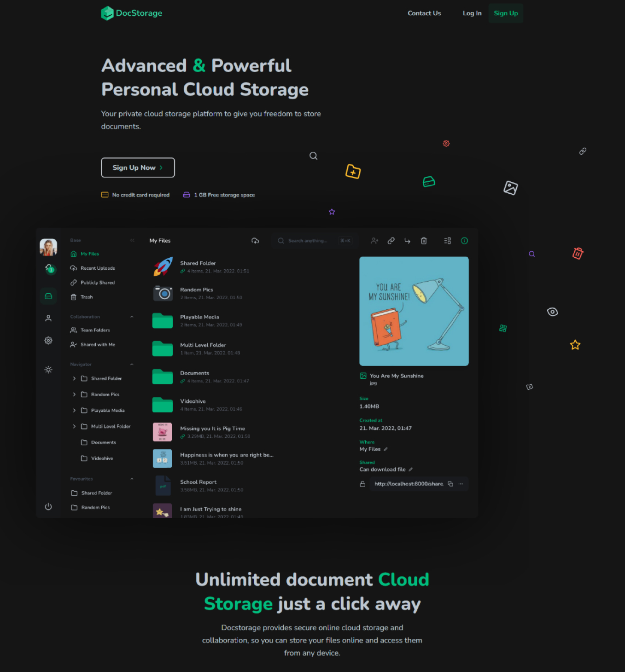Click the cloud upload icon beside My Files
This screenshot has height=672, width=625.
255,241
